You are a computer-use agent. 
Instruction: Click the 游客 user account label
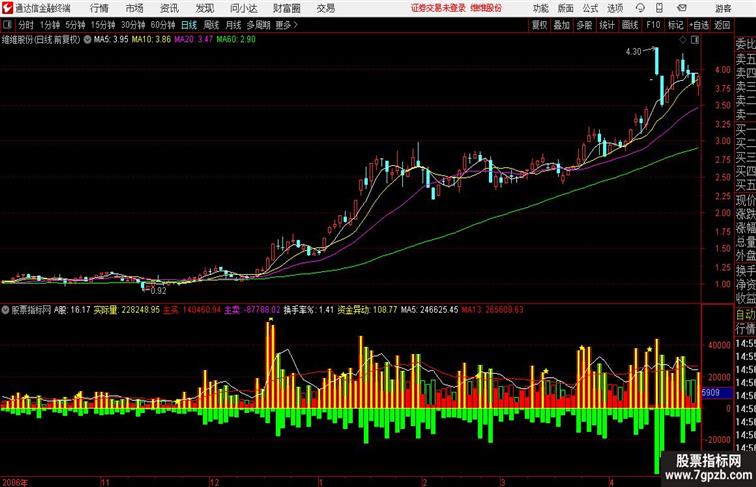click(x=723, y=8)
